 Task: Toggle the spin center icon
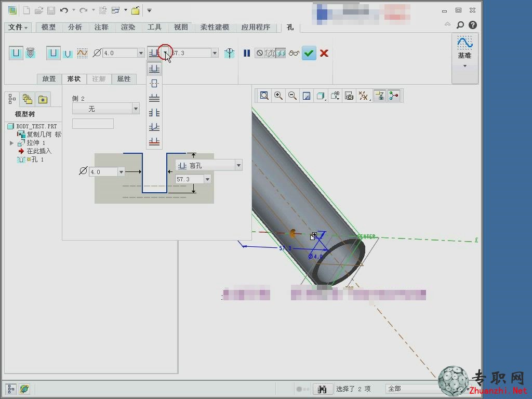(394, 96)
